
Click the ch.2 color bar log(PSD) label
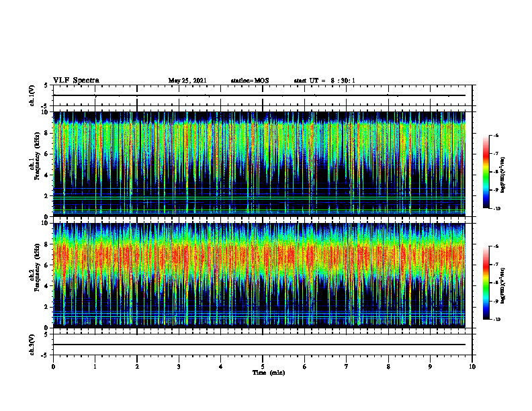coord(503,285)
